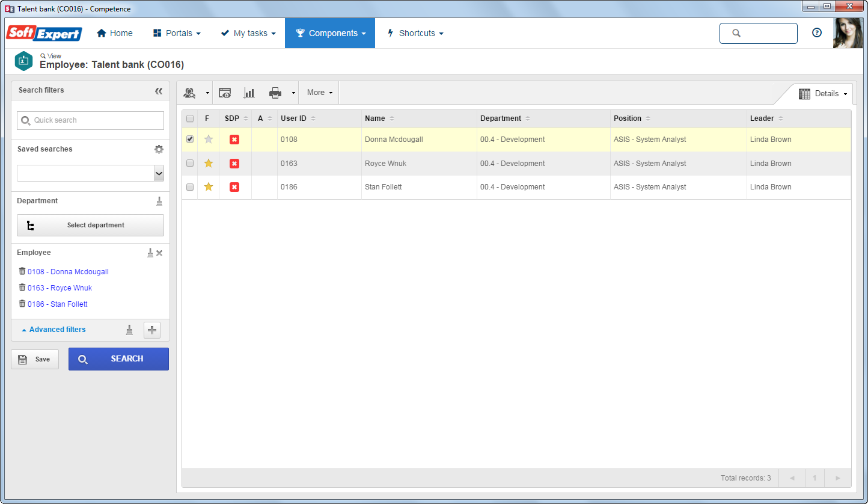Screen dimensions: 868x504
Task: Open the Shortcuts menu
Action: tap(415, 33)
